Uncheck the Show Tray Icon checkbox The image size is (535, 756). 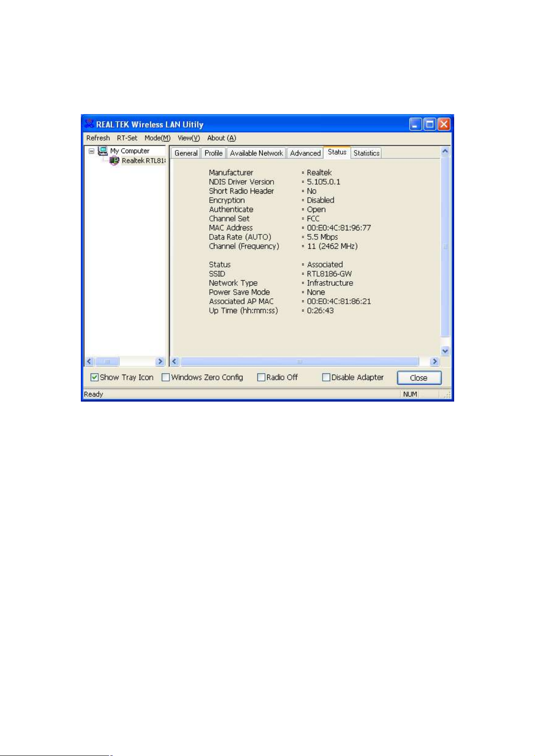pos(94,377)
